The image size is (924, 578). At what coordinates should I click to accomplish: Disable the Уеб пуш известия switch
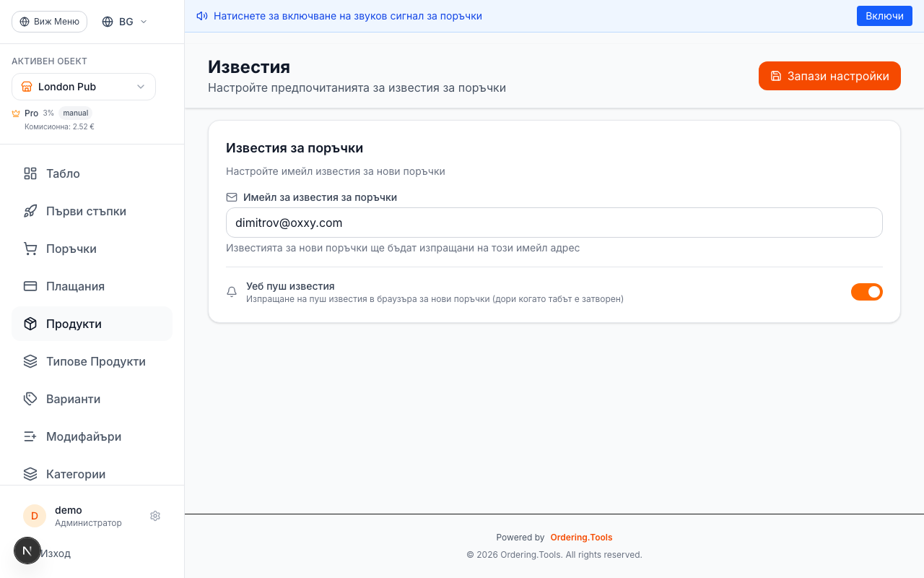(x=867, y=292)
